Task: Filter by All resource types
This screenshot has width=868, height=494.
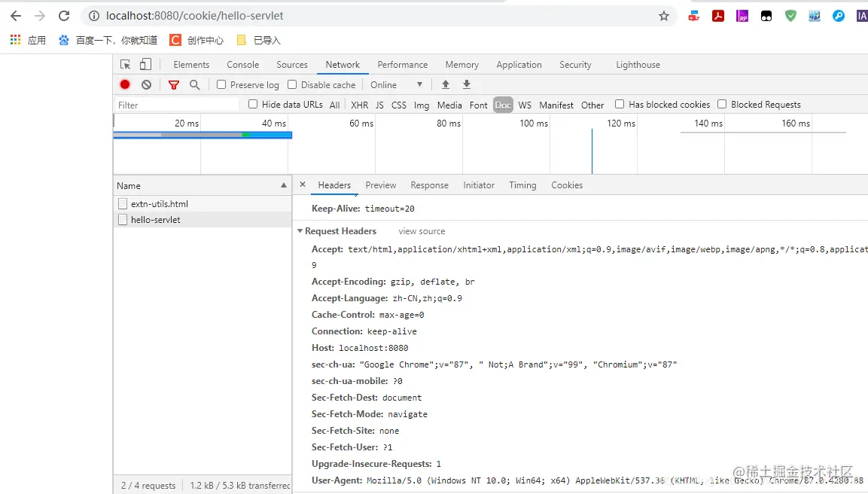Action: pos(335,105)
